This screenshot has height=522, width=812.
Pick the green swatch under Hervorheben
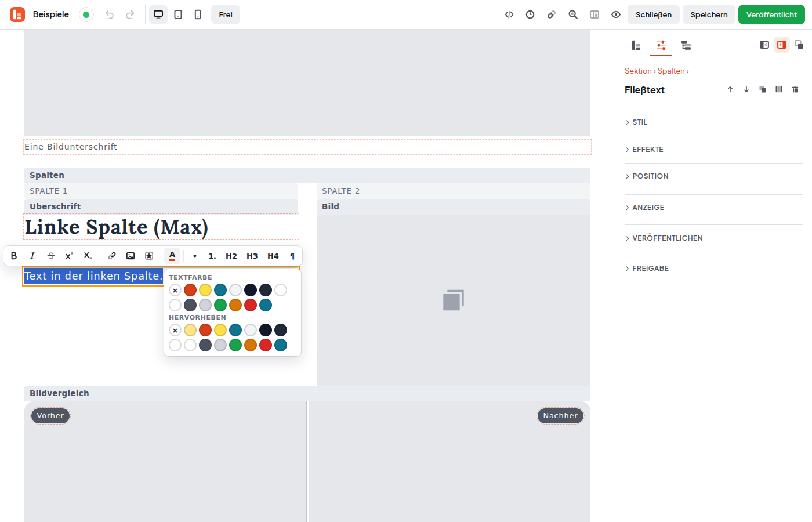pos(235,345)
